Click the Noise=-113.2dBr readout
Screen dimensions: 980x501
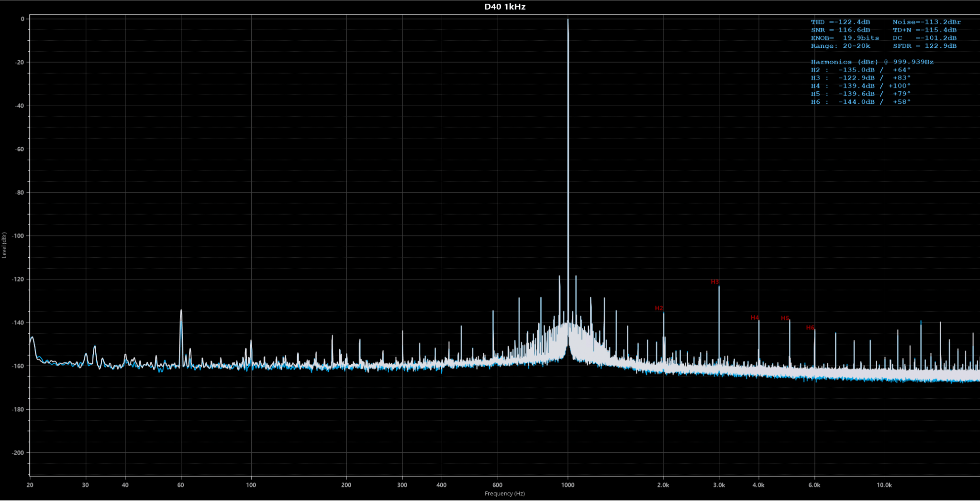coord(926,22)
